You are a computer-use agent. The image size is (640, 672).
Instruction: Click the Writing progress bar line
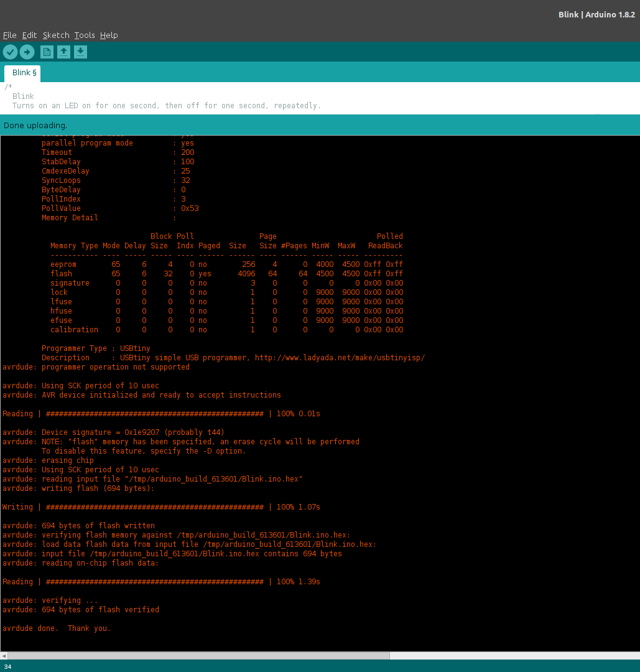161,507
